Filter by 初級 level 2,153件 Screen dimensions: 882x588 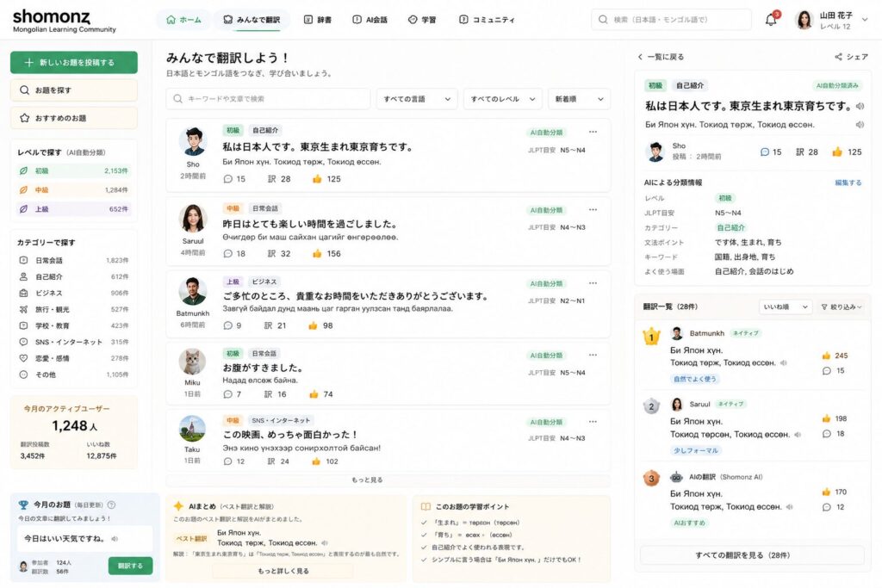click(x=74, y=171)
